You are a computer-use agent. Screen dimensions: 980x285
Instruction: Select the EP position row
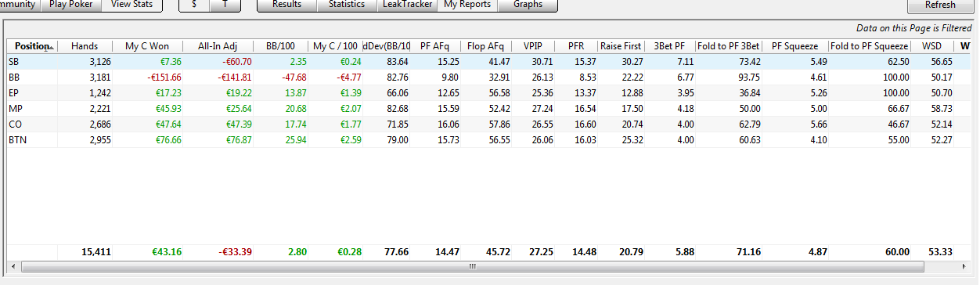point(489,92)
